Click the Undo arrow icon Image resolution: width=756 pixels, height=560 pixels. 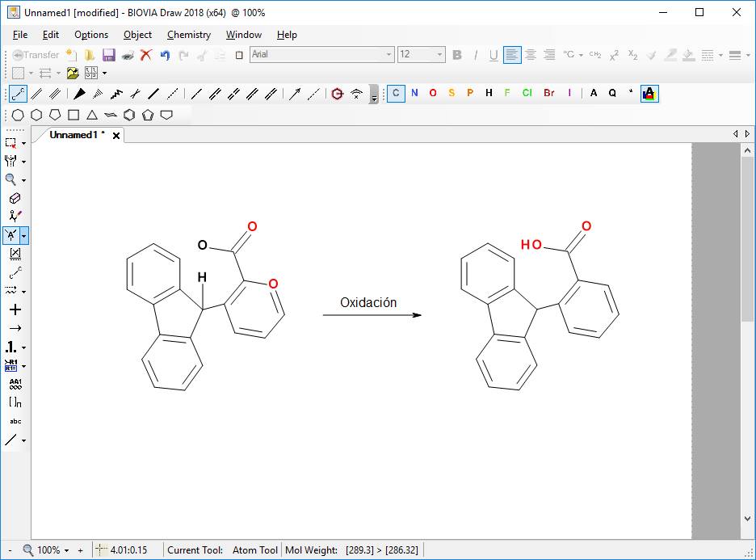point(165,55)
